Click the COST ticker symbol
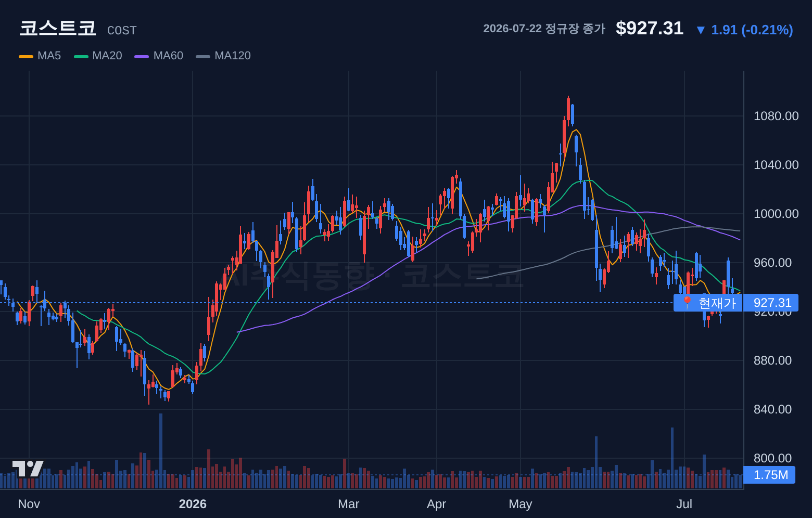 (x=122, y=31)
